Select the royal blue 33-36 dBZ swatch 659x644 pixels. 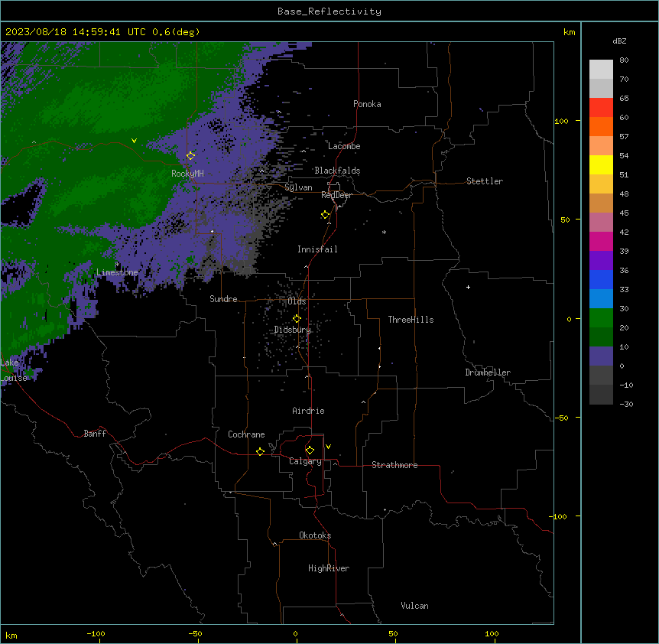coord(601,279)
